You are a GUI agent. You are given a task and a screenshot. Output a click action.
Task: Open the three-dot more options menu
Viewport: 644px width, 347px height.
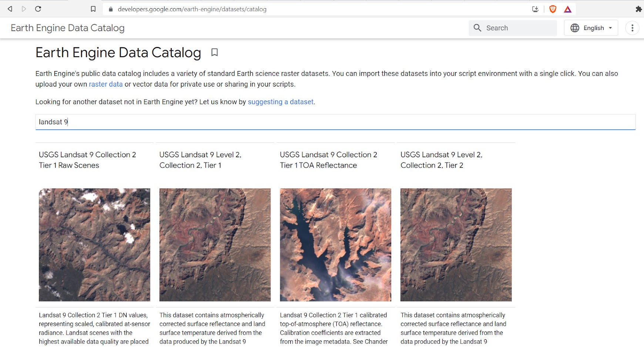coord(632,28)
